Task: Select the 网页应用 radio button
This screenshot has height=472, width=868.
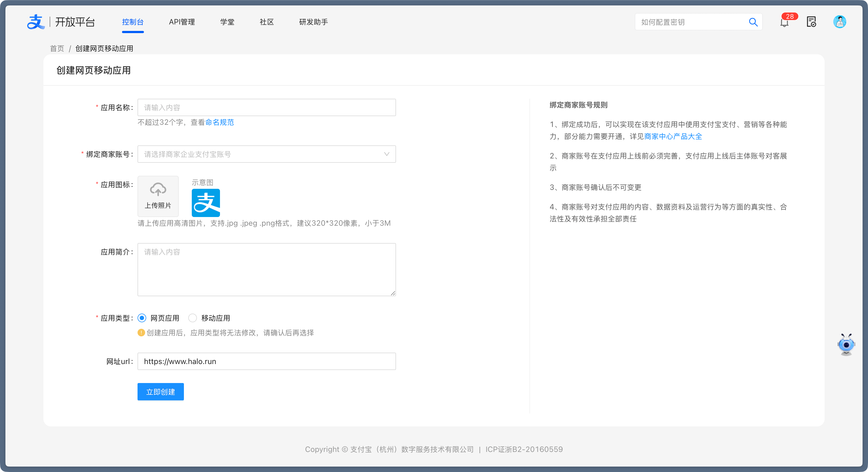Action: point(142,318)
